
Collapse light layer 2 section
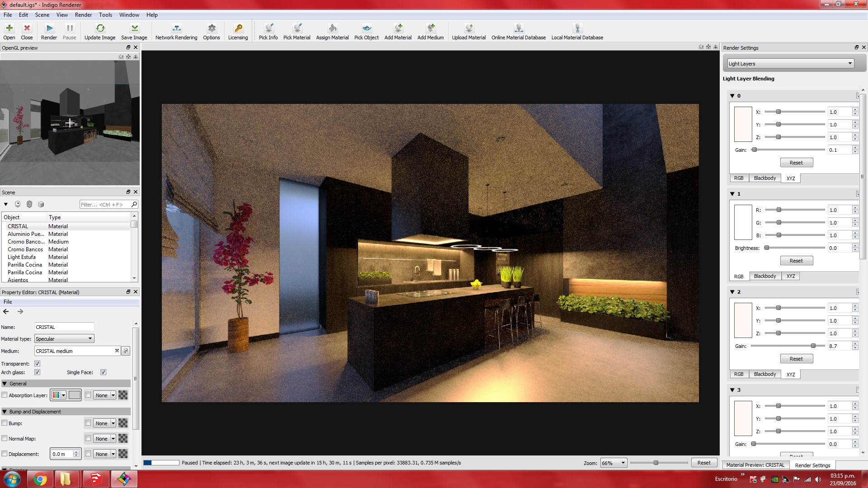tap(732, 292)
